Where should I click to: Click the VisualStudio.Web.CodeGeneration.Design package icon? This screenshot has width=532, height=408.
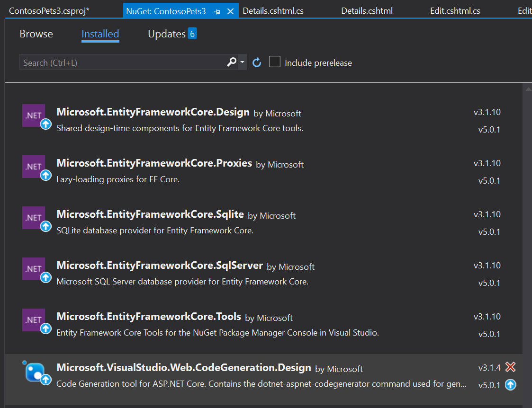click(x=35, y=372)
